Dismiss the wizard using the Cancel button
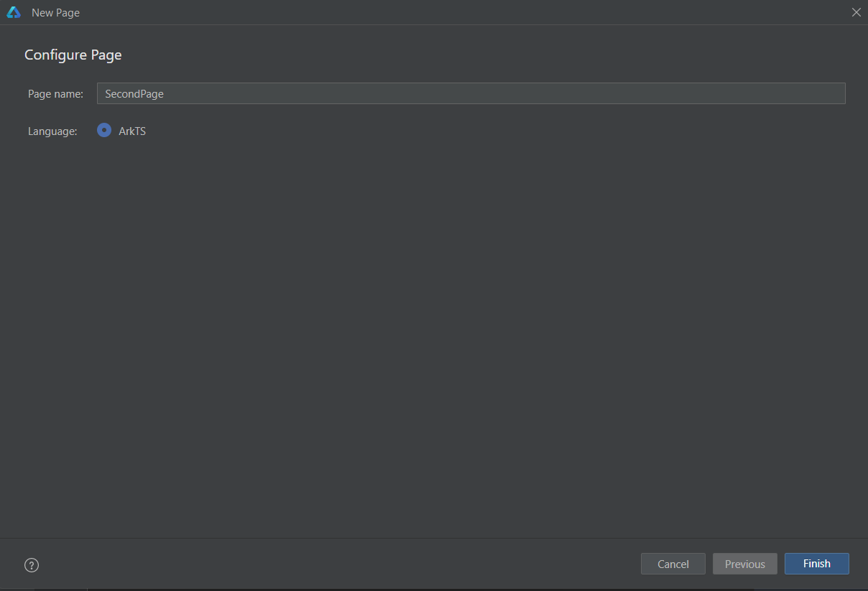 pyautogui.click(x=673, y=564)
